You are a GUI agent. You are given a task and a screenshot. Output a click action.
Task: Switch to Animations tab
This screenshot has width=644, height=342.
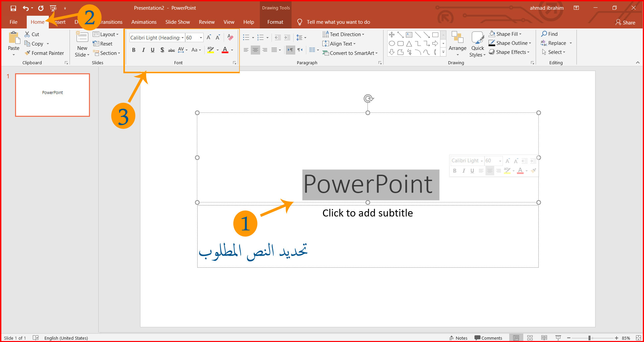point(144,22)
